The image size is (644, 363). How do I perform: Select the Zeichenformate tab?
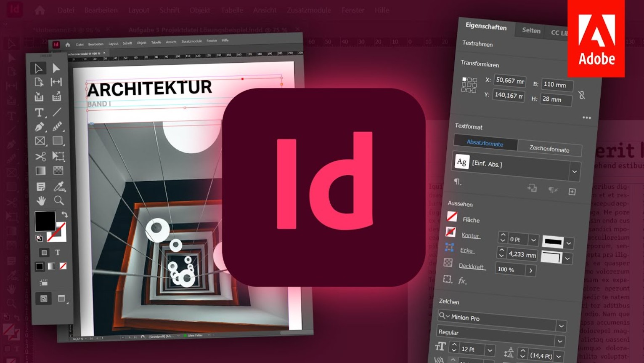point(549,149)
